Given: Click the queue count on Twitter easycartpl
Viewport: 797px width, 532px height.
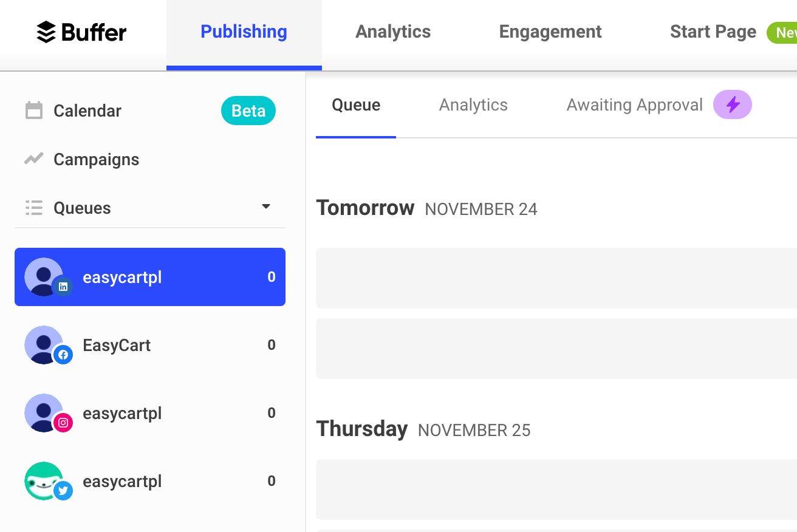Looking at the screenshot, I should [272, 481].
